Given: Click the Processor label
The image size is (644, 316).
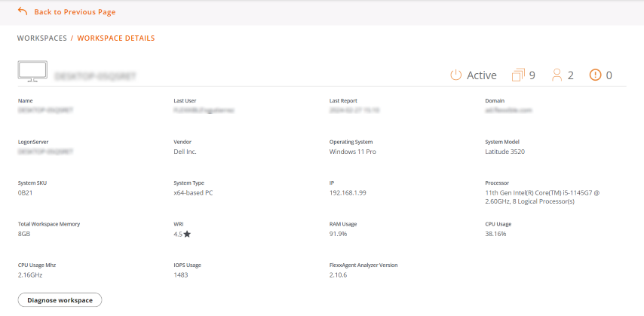Looking at the screenshot, I should (498, 183).
